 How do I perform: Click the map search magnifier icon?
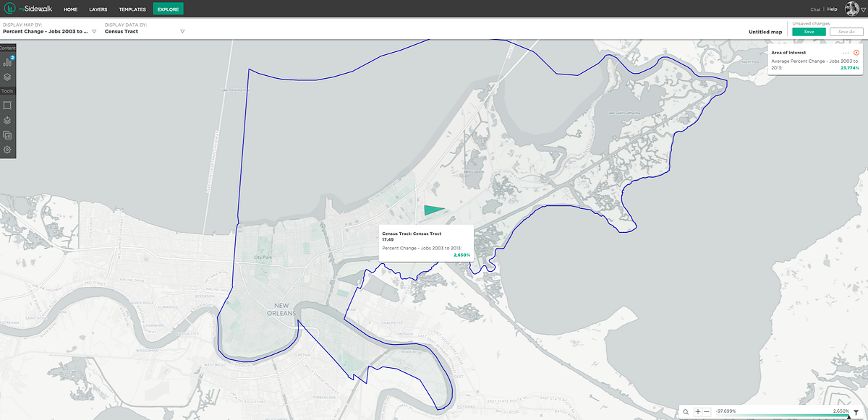click(x=686, y=411)
